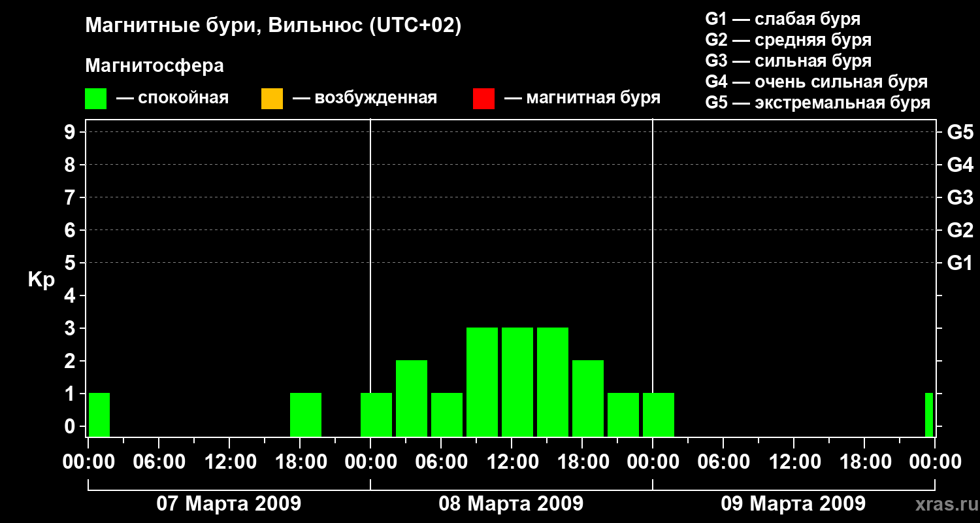Image resolution: width=980 pixels, height=523 pixels.
Task: Click the '06:00' time label of 09 Марта
Action: 723,462
